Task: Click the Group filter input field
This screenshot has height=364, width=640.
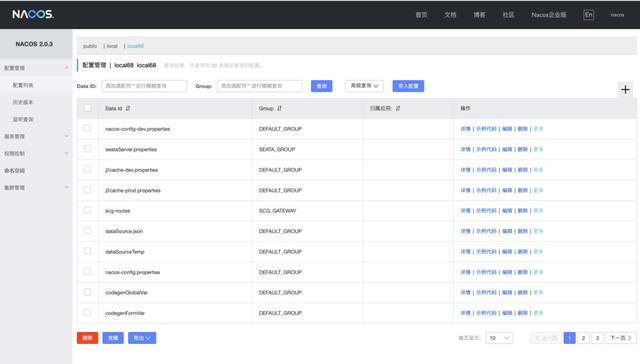Action: [260, 86]
